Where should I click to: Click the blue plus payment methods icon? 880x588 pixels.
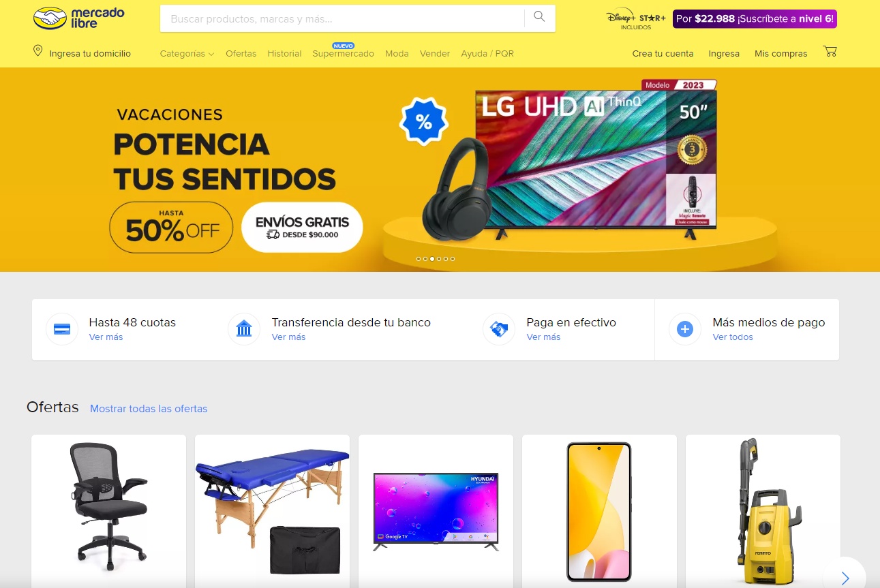(685, 329)
